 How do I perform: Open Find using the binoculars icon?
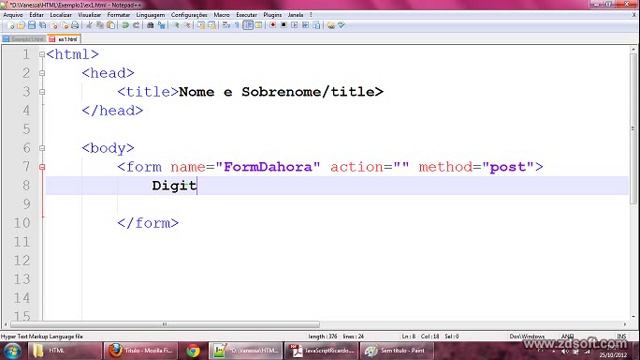click(150, 25)
